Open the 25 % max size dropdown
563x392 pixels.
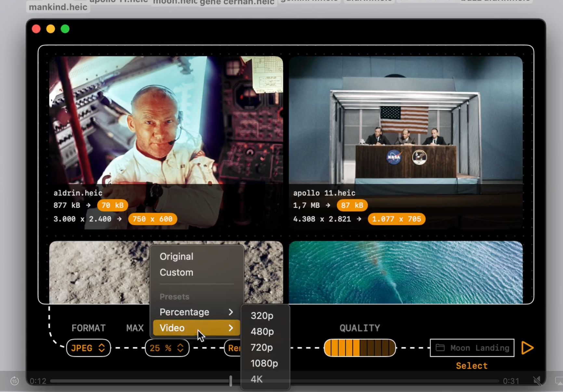coord(167,348)
